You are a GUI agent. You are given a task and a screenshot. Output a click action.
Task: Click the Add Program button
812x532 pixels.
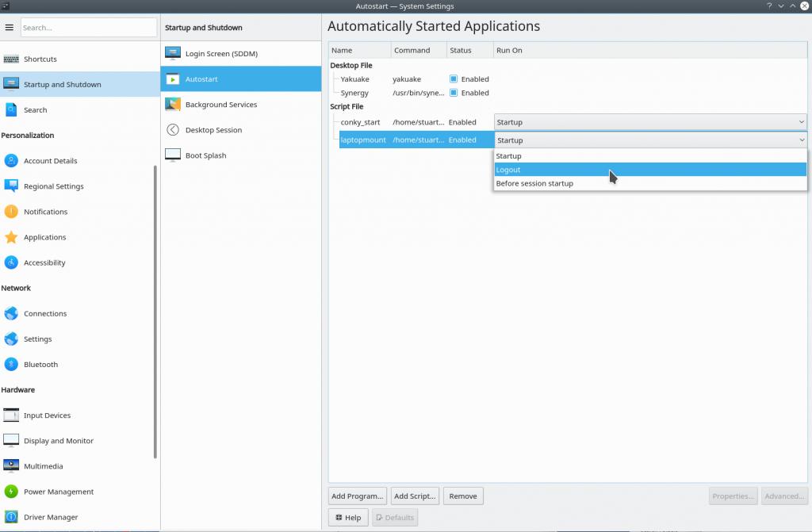[358, 496]
